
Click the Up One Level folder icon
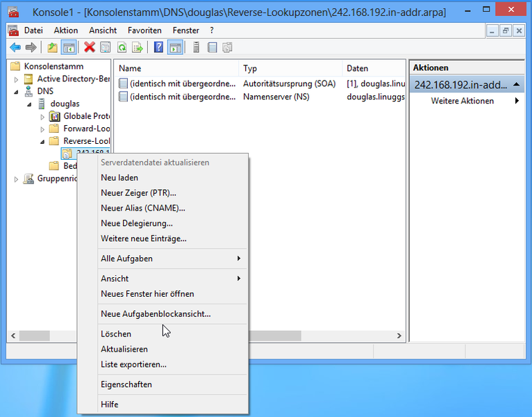pyautogui.click(x=53, y=47)
